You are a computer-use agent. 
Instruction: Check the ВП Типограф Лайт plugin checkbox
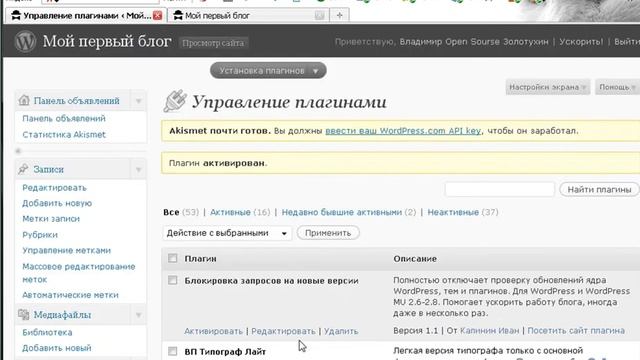point(173,351)
